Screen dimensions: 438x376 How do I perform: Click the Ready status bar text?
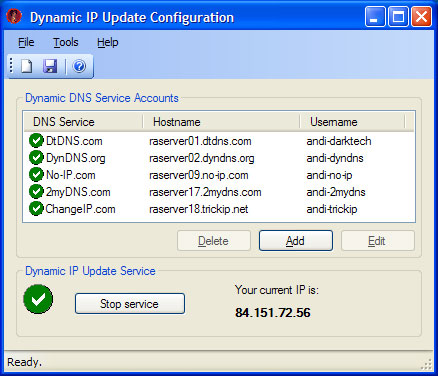24,362
